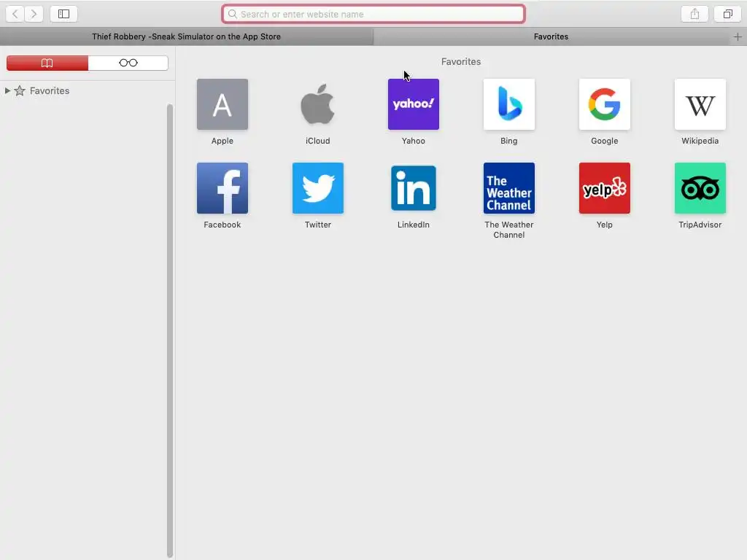Screen dimensions: 747x560
Task: Click the star icon beside Favorites
Action: click(20, 90)
